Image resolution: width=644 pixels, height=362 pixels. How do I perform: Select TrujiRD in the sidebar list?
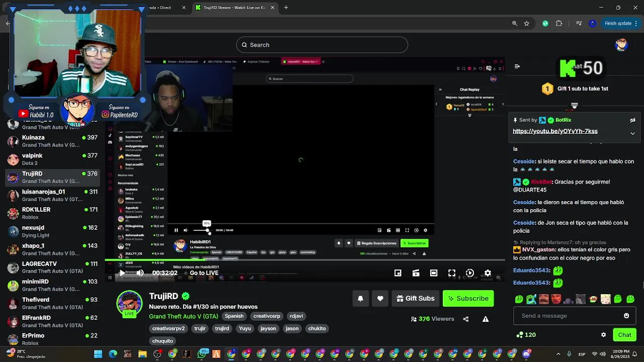[x=53, y=177]
